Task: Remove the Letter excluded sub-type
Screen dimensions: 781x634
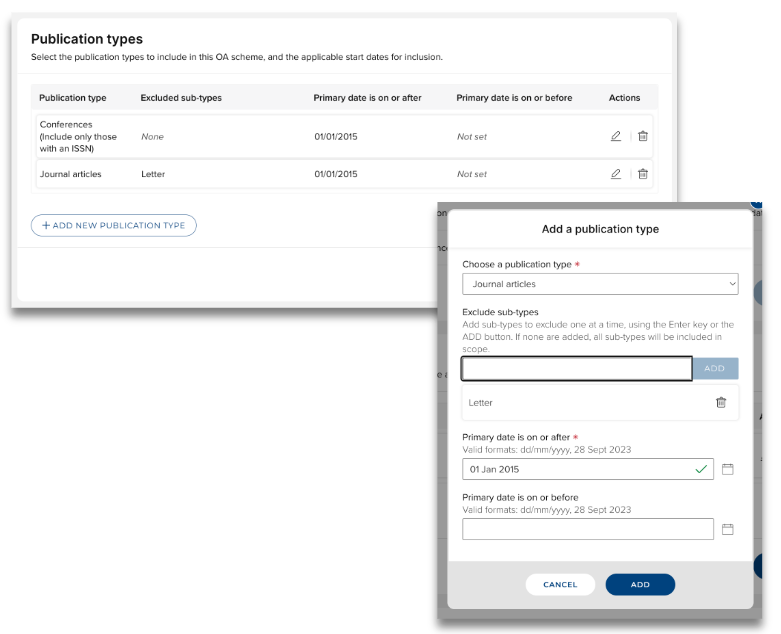Action: click(721, 402)
